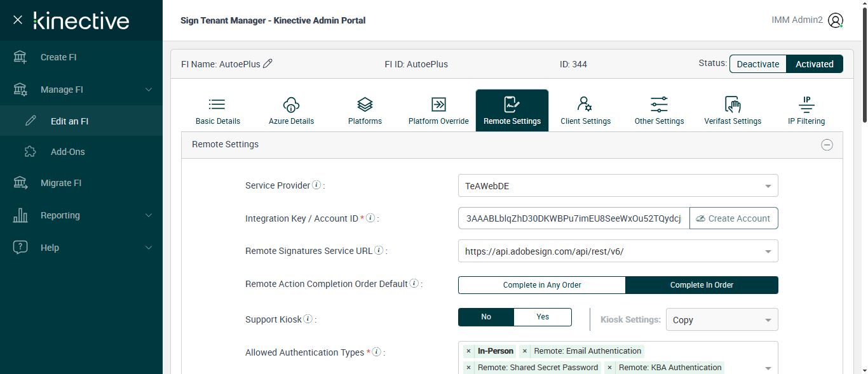Open the Verifast Settings hand icon
Viewport: 868px width, 374px height.
733,105
